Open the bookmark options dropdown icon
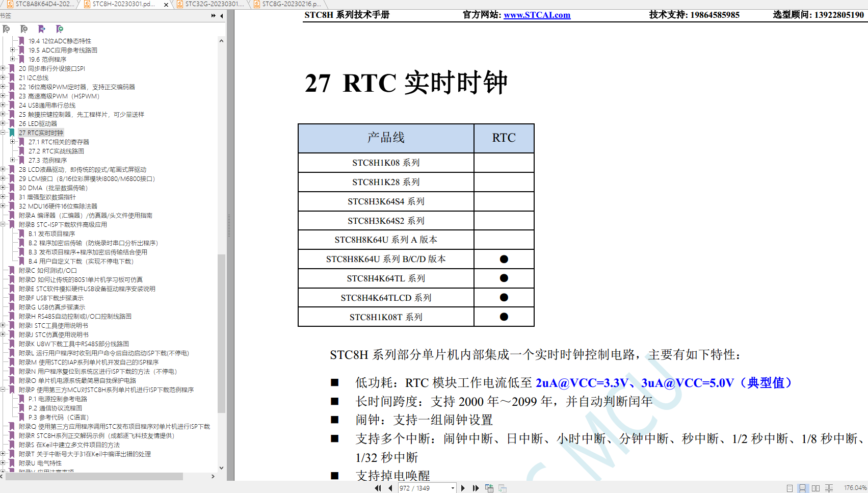Viewport: 868px width, 493px height. point(60,29)
